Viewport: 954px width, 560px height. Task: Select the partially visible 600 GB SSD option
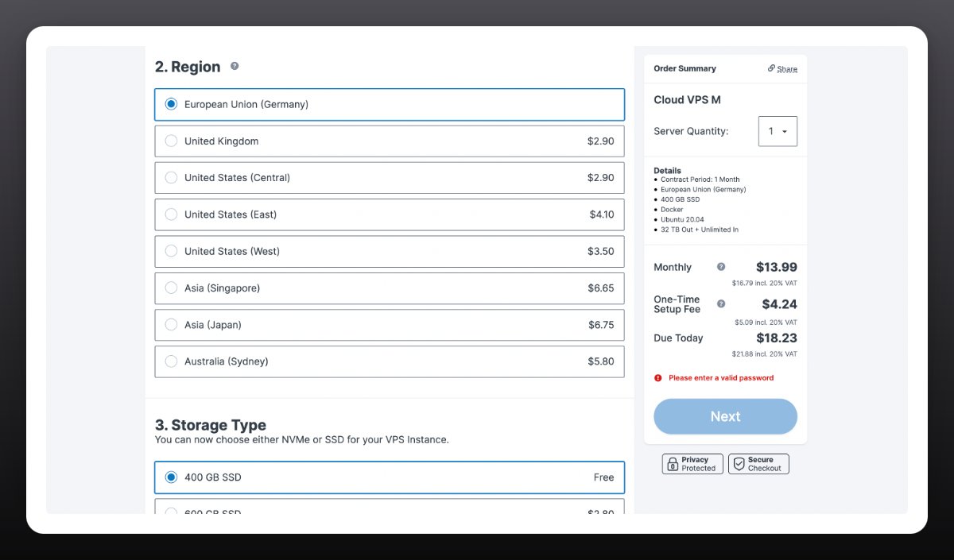[171, 510]
